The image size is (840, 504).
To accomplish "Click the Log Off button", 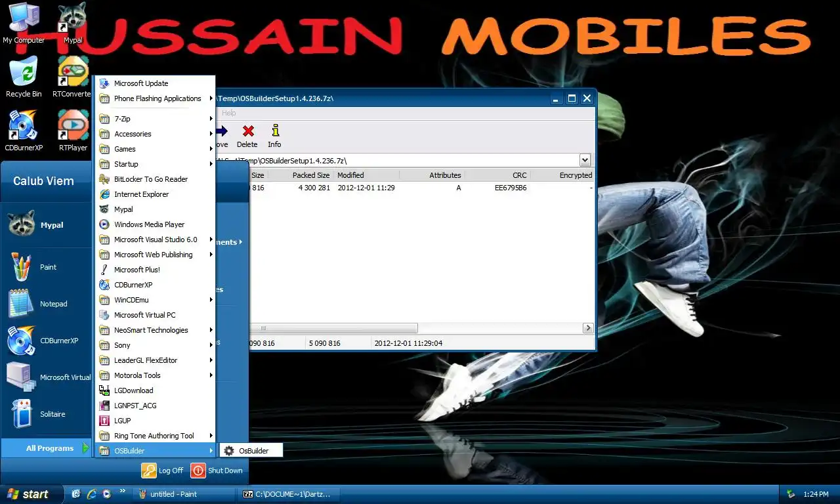I will tap(163, 471).
